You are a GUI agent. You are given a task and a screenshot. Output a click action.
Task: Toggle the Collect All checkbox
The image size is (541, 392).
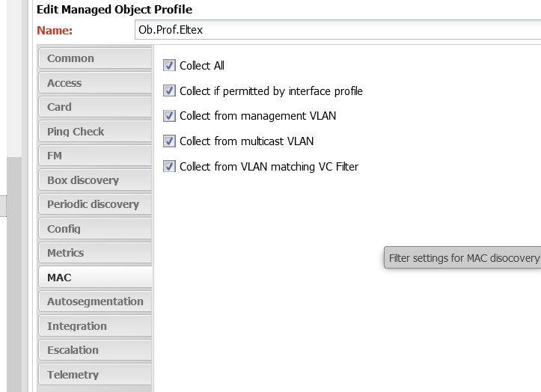tap(169, 66)
